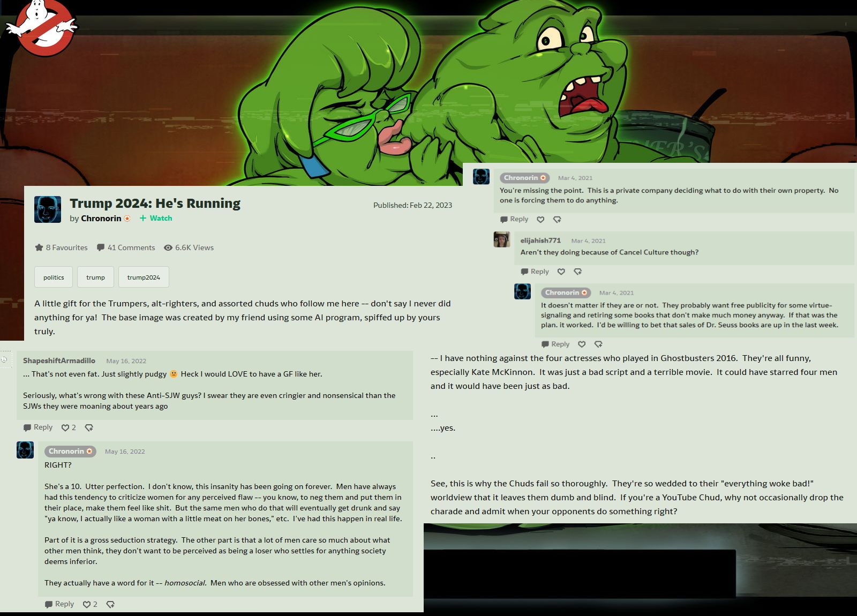Image resolution: width=857 pixels, height=616 pixels.
Task: Open ShapeshiftArmadillo's profile link
Action: [59, 360]
